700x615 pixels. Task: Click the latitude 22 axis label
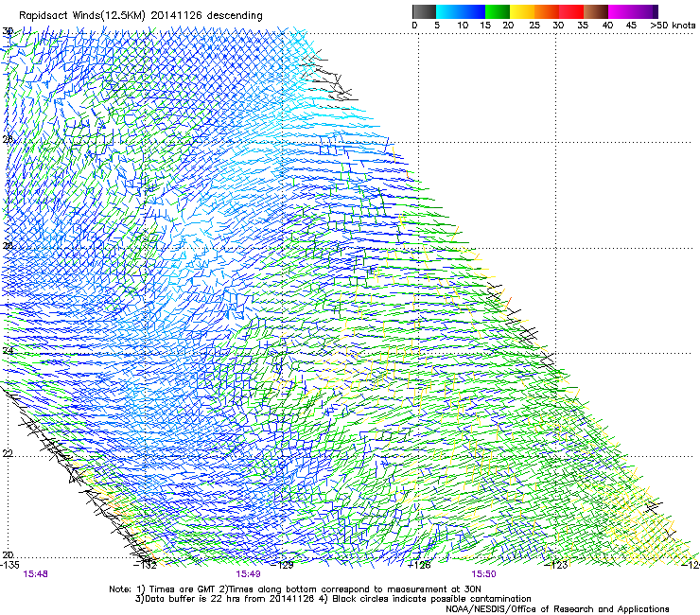[x=8, y=454]
